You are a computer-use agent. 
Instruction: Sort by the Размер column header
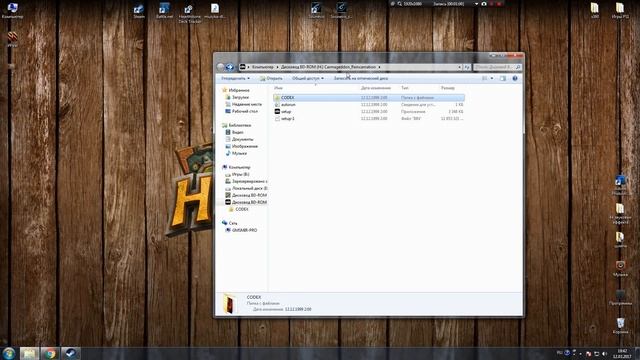448,88
